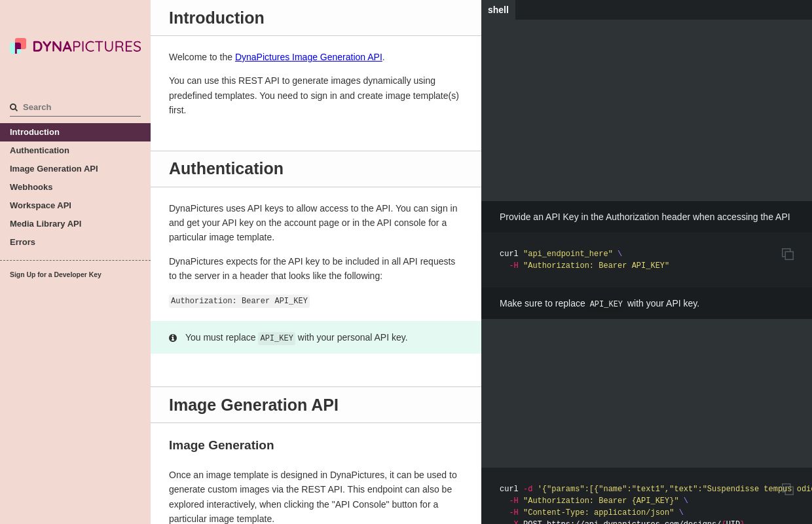Click the info icon in the API key notice
The image size is (812, 524).
point(173,338)
